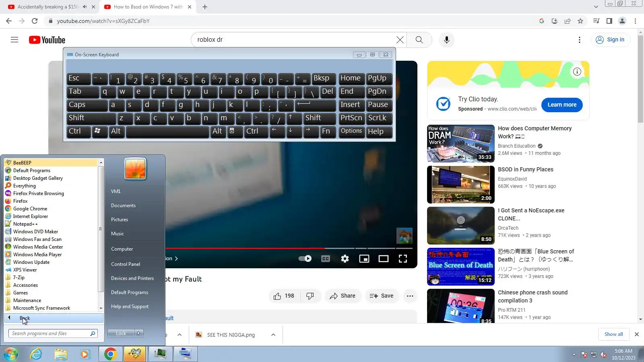Expand the Games folder in Start menu
Screen dimensions: 644x362
point(20,293)
